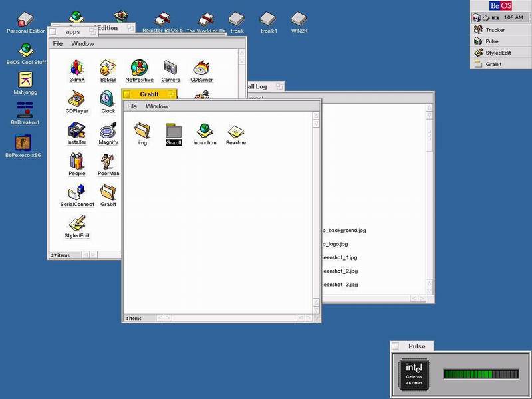Viewport: 532px width, 399px height.
Task: Expand the Tracker entry in Deskbar
Action: (x=500, y=30)
